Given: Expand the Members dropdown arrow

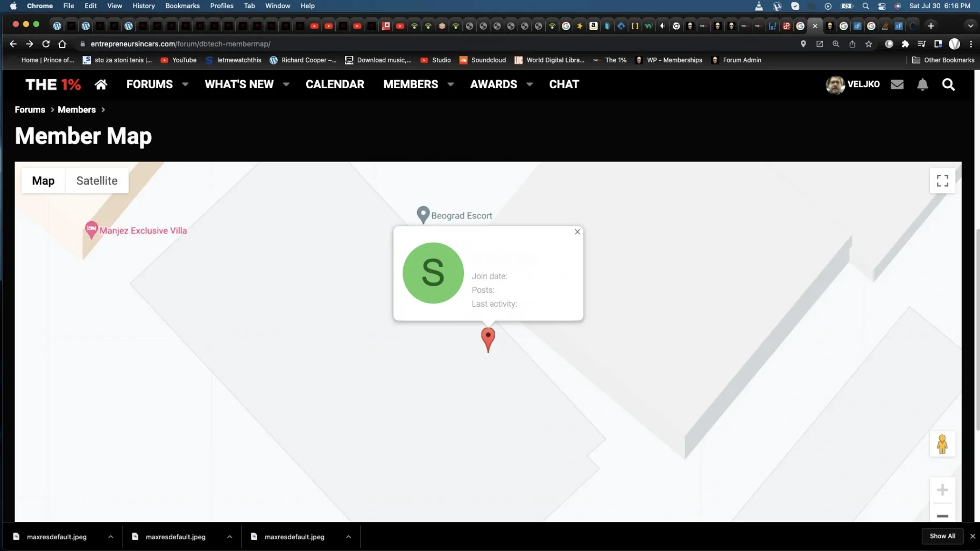Looking at the screenshot, I should pos(450,84).
